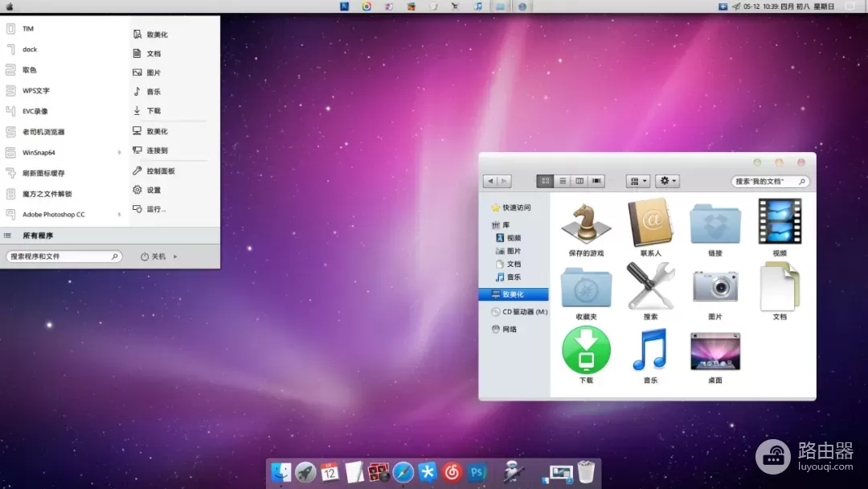
Task: Switch to column view in toolbar
Action: click(579, 181)
